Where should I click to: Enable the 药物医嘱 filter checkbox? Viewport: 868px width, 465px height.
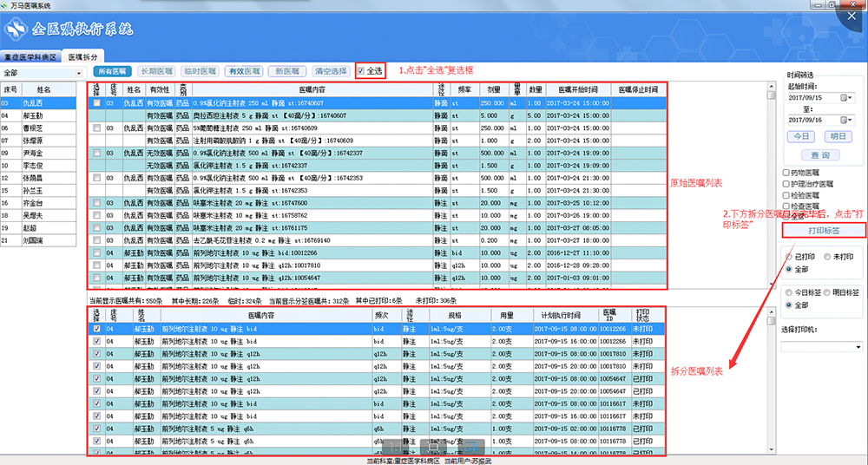(786, 173)
